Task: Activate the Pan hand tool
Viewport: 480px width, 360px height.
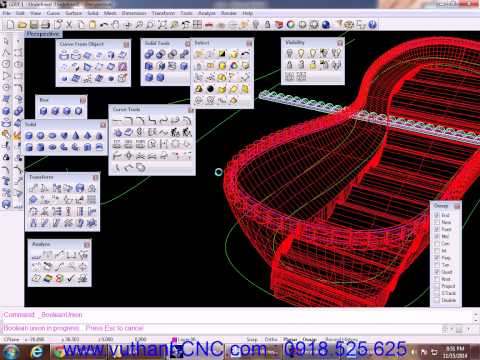Action: click(x=116, y=25)
